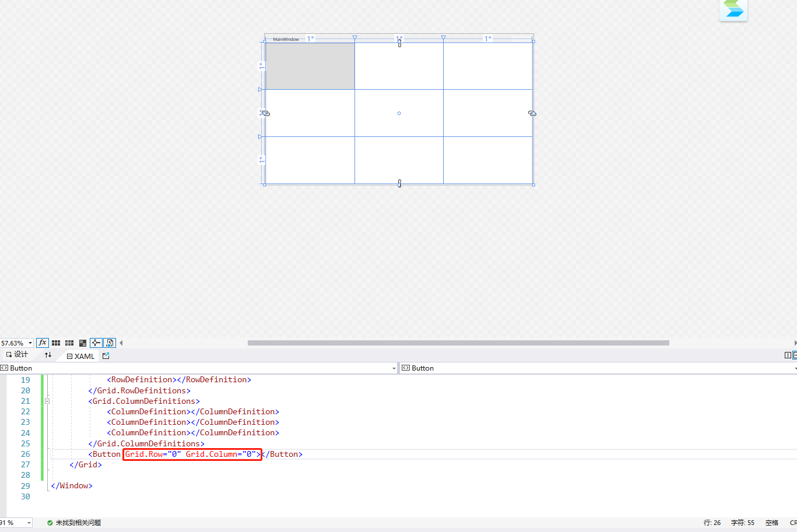Click the 未找到相关问题 status indicator
Image resolution: width=797 pixels, height=532 pixels.
pos(74,523)
